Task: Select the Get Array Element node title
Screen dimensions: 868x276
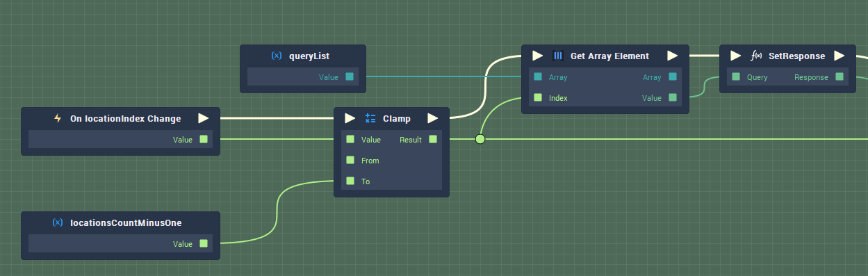Action: (x=610, y=56)
